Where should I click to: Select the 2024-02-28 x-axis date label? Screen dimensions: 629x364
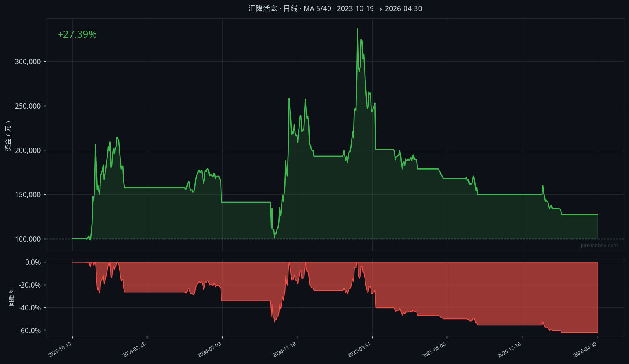click(x=134, y=350)
